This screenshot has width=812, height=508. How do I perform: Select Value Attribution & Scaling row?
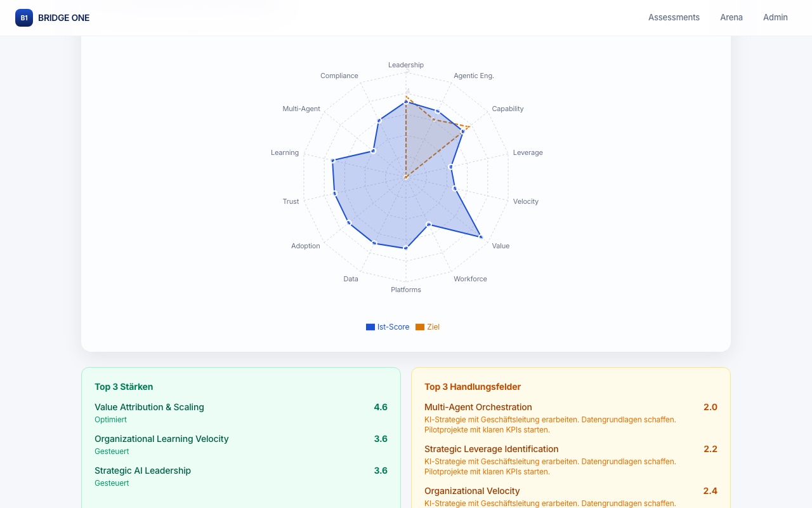point(241,413)
